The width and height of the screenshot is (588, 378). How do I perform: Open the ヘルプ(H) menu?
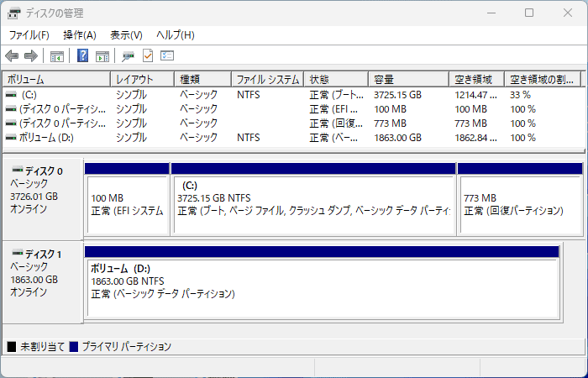176,35
